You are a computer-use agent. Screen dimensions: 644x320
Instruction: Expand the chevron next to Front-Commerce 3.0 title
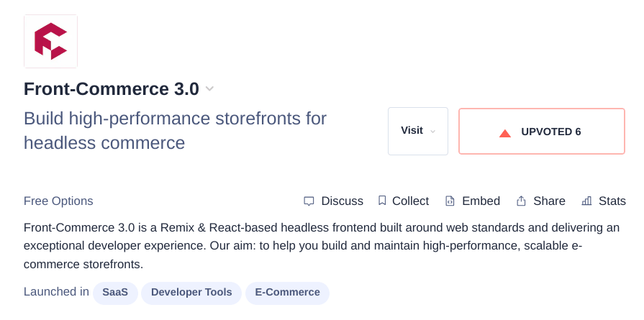209,88
